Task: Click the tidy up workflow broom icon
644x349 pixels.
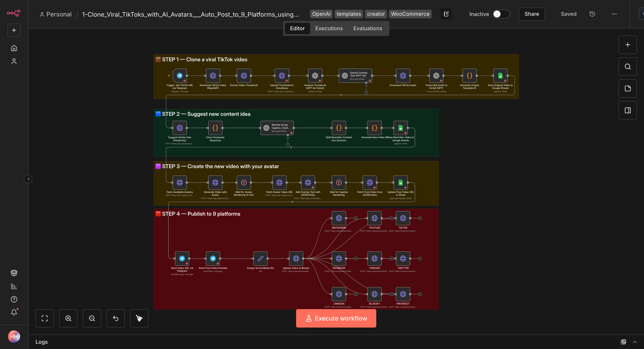Action: click(139, 318)
